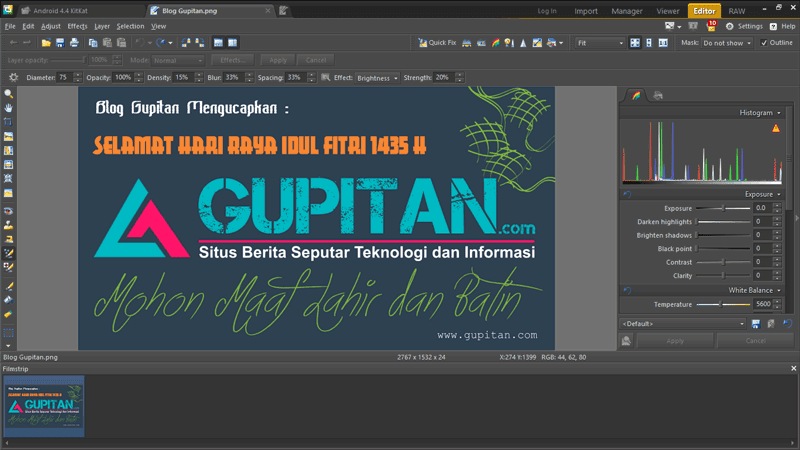Select the Crop tool in left toolbar

9,122
